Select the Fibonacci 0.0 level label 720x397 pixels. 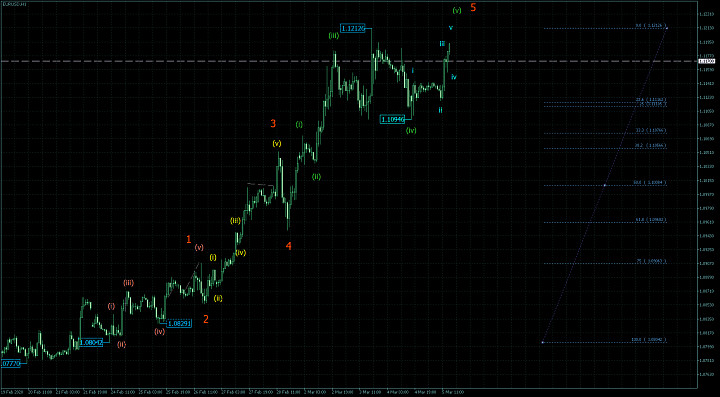coord(650,26)
